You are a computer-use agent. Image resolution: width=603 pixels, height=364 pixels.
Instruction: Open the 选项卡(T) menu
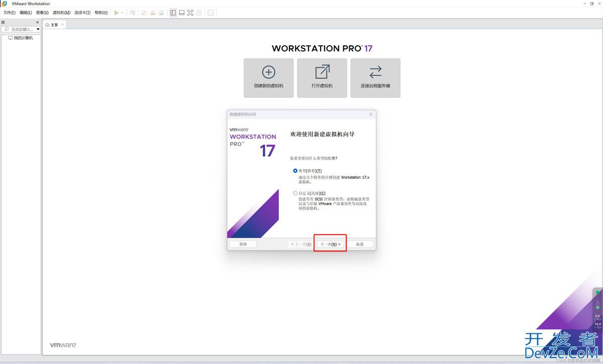(82, 13)
